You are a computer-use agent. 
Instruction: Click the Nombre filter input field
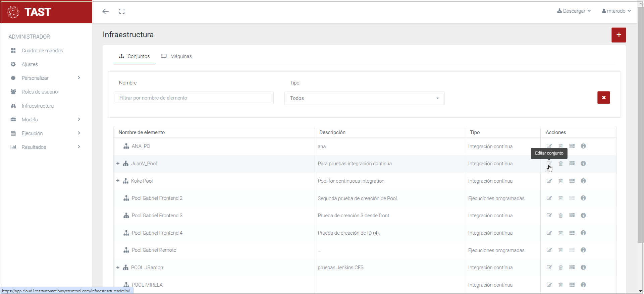click(x=194, y=98)
